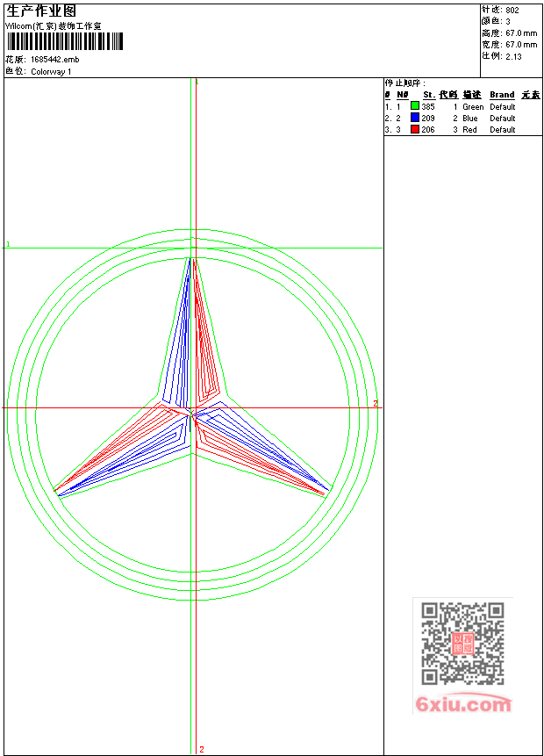Click the '描述' column header
Image resolution: width=544 pixels, height=756 pixels.
coord(472,95)
